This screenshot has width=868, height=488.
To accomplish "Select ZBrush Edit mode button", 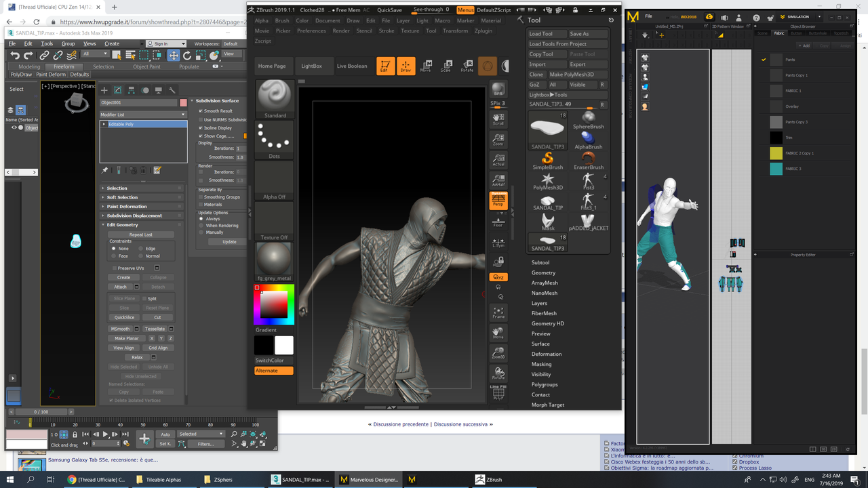I will point(385,66).
